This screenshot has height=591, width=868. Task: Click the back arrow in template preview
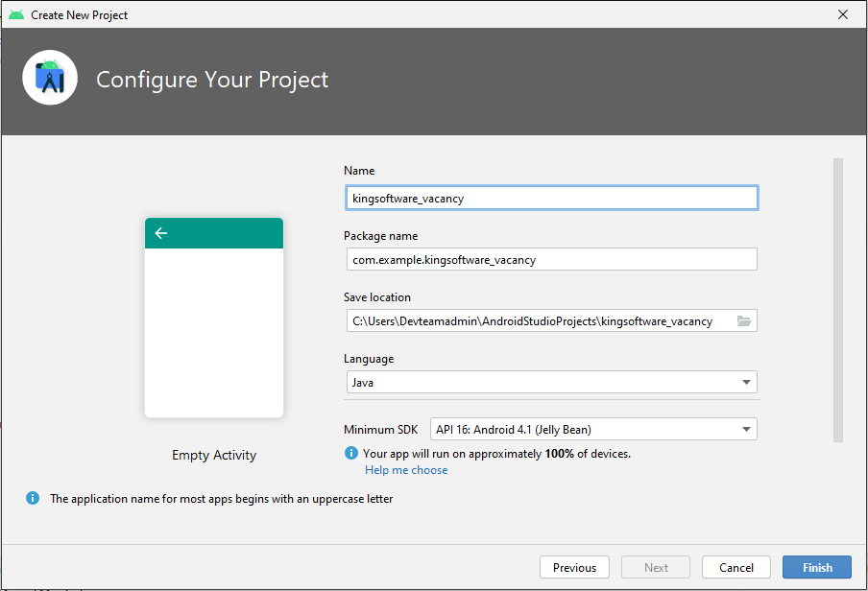click(x=161, y=233)
